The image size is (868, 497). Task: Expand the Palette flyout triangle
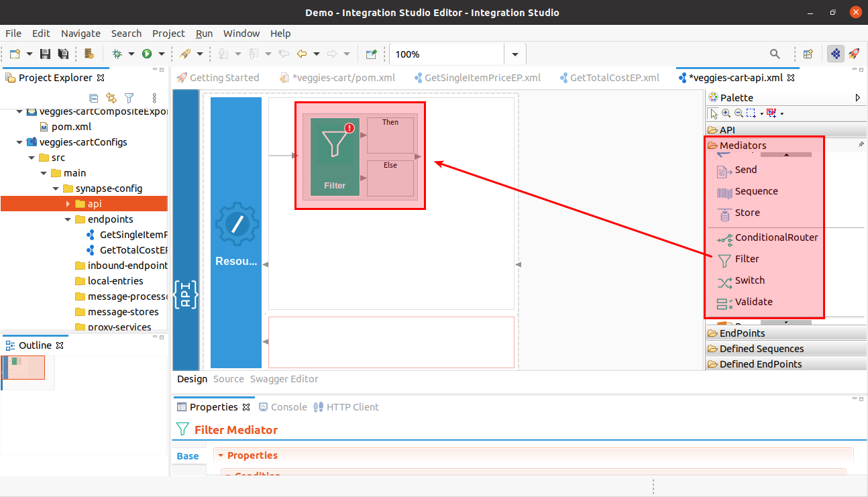858,98
